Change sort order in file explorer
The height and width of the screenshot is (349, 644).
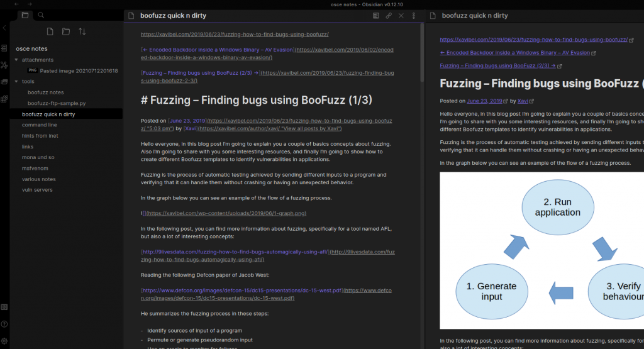(82, 31)
